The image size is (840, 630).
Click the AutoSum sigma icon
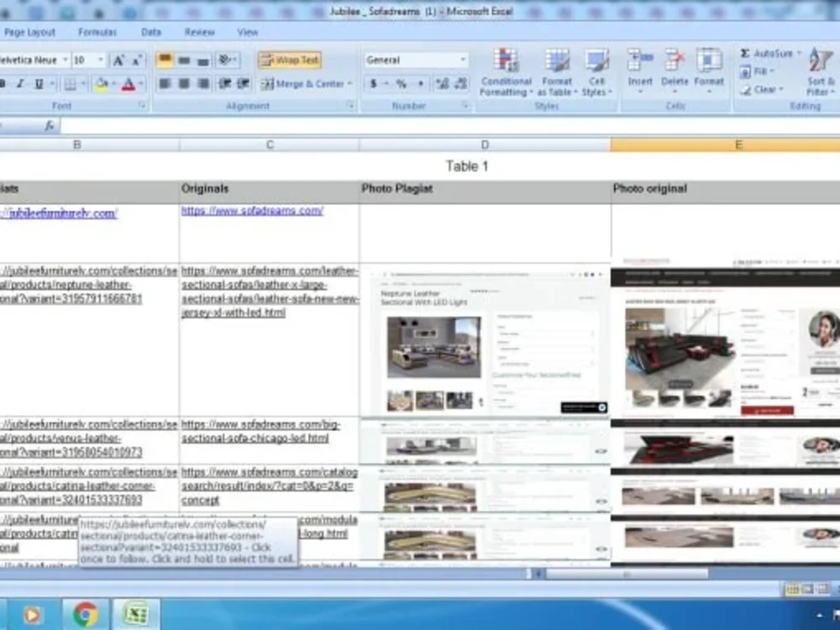744,53
